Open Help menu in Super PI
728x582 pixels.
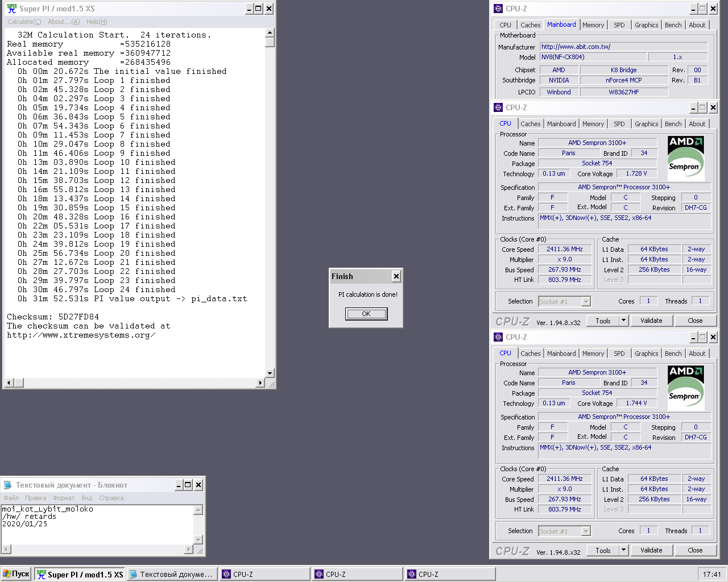tap(97, 22)
